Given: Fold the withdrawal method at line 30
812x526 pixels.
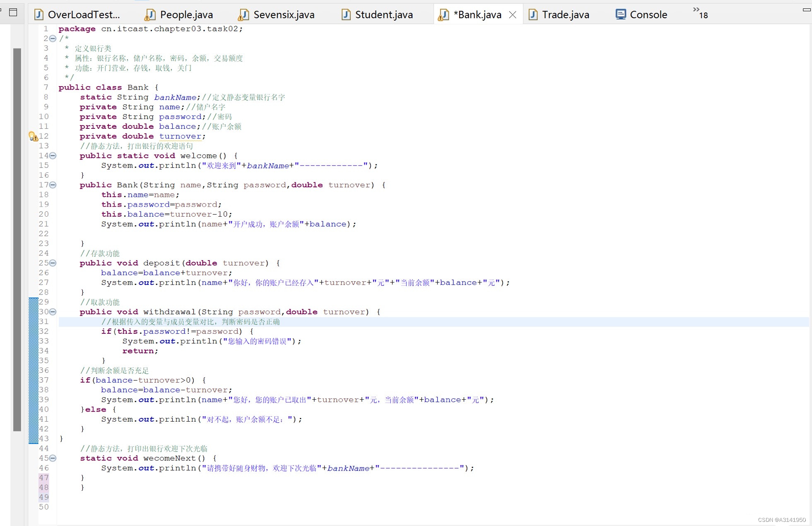Looking at the screenshot, I should (53, 312).
